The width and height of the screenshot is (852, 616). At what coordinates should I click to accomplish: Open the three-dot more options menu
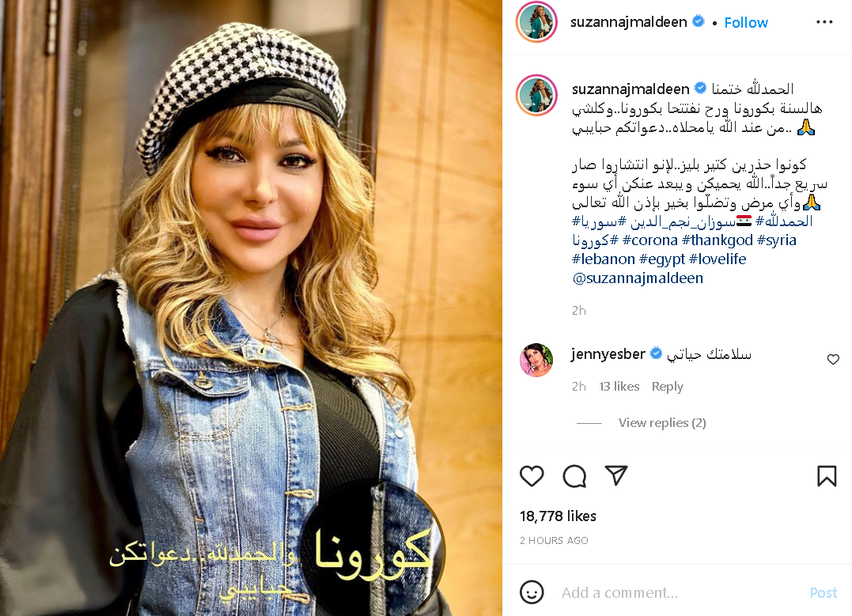pos(824,21)
